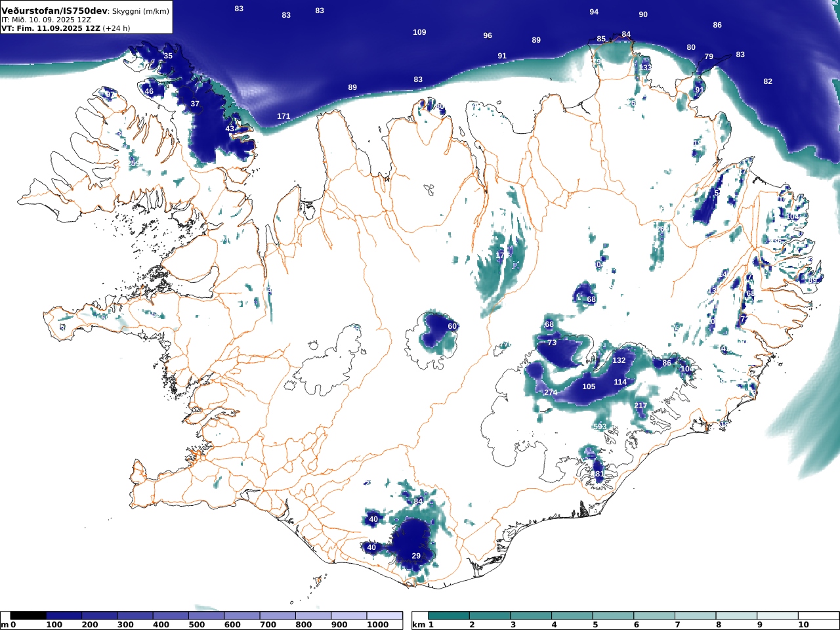
Task: Click the km legend swatch between 9 and 10
Action: coord(777,616)
